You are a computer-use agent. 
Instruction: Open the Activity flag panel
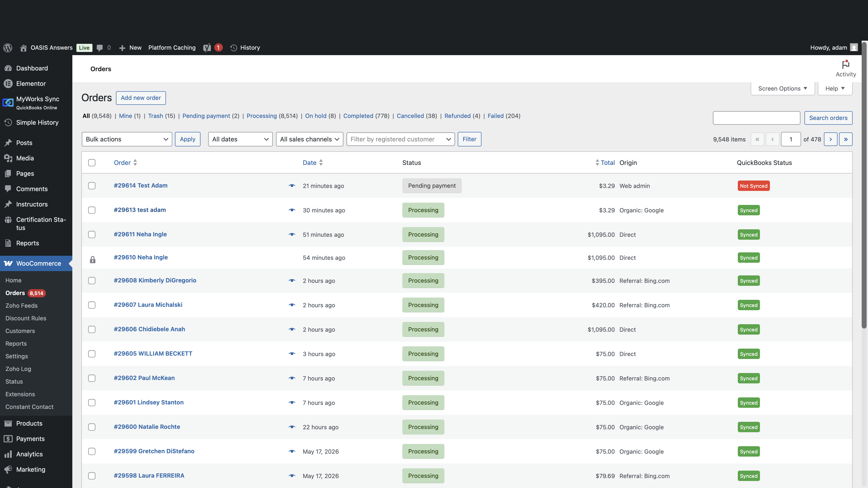(846, 69)
